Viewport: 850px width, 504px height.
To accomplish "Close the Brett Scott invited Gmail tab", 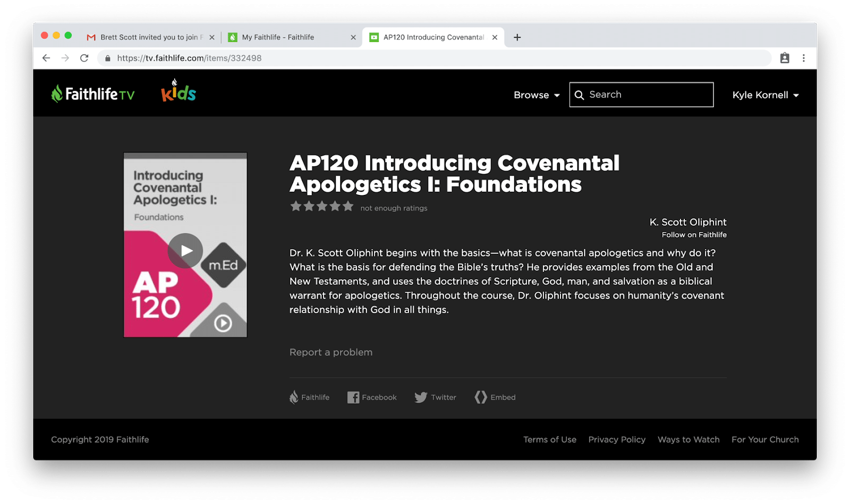I will (212, 37).
